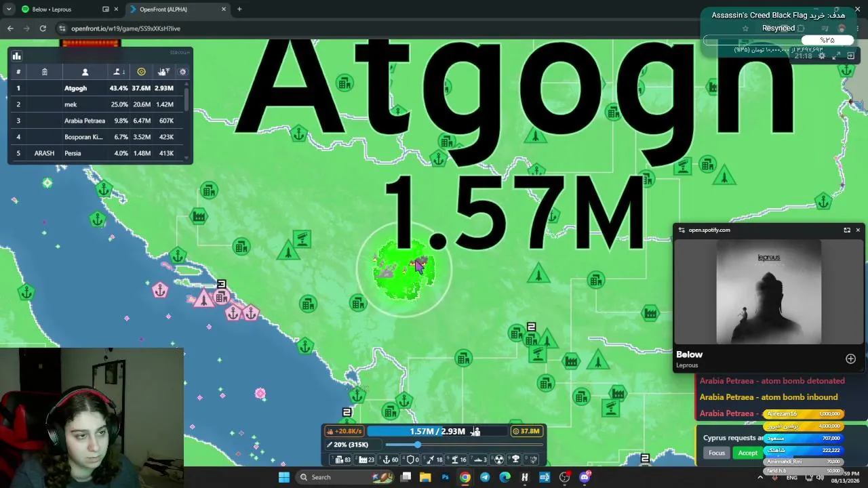The width and height of the screenshot is (868, 488).
Task: Open Photoshop from the taskbar
Action: pos(445,477)
